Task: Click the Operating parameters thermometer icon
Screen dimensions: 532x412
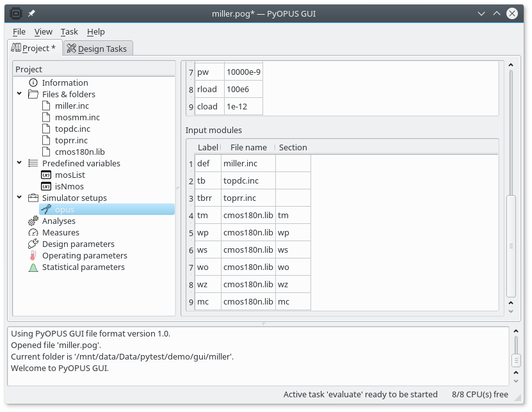Action: click(33, 255)
